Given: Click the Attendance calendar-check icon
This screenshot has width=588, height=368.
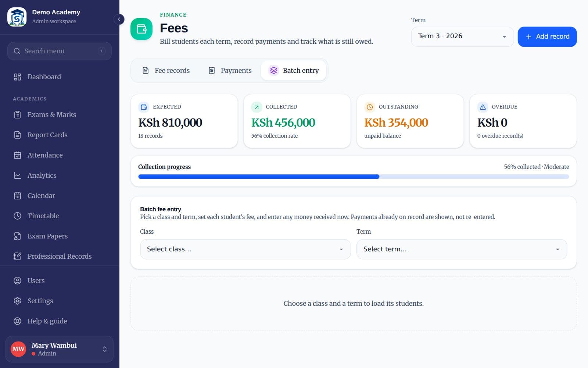Looking at the screenshot, I should tap(17, 155).
